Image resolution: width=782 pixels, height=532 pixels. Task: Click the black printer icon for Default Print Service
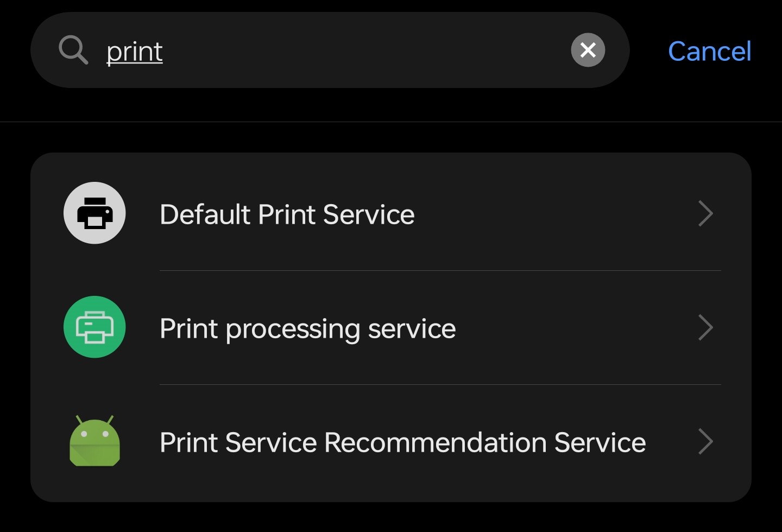pyautogui.click(x=94, y=213)
